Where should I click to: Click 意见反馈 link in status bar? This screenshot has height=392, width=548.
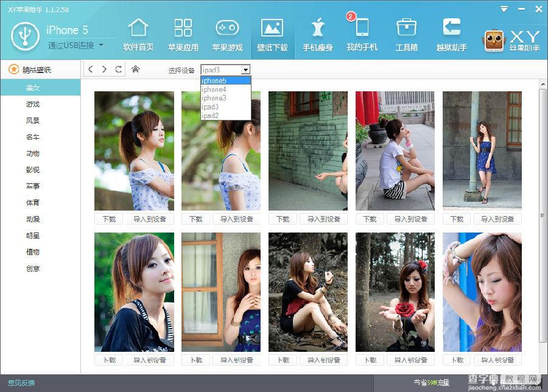point(21,383)
